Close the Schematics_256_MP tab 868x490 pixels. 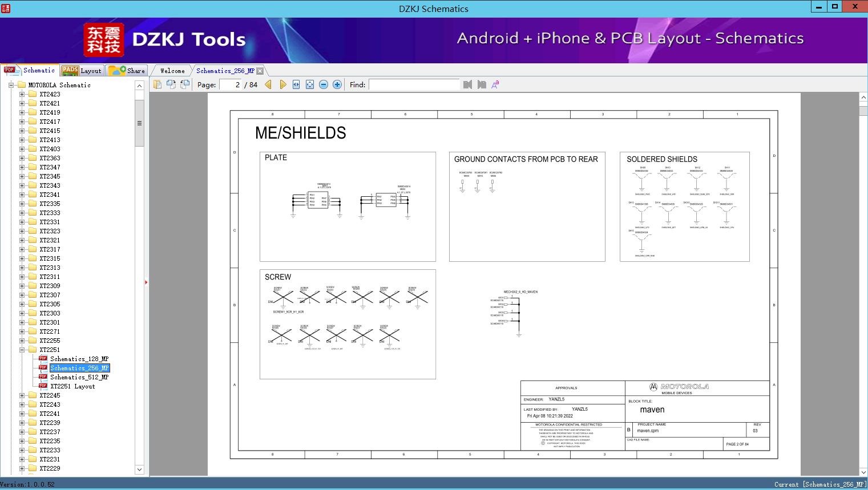tap(260, 71)
